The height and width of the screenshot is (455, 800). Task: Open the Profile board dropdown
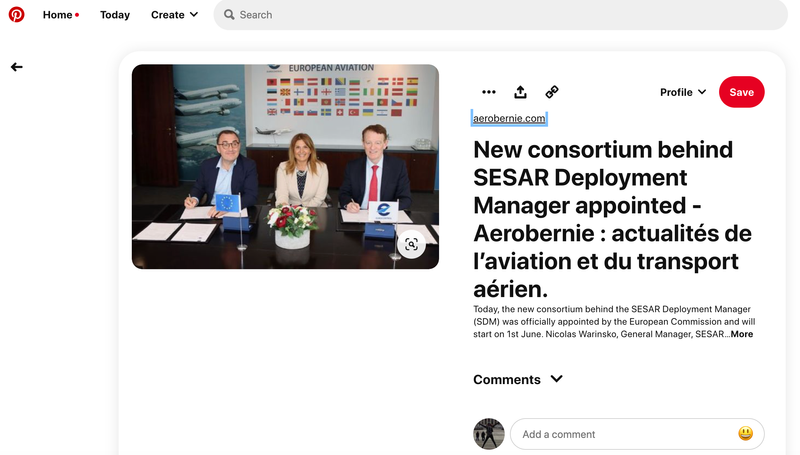(x=683, y=92)
